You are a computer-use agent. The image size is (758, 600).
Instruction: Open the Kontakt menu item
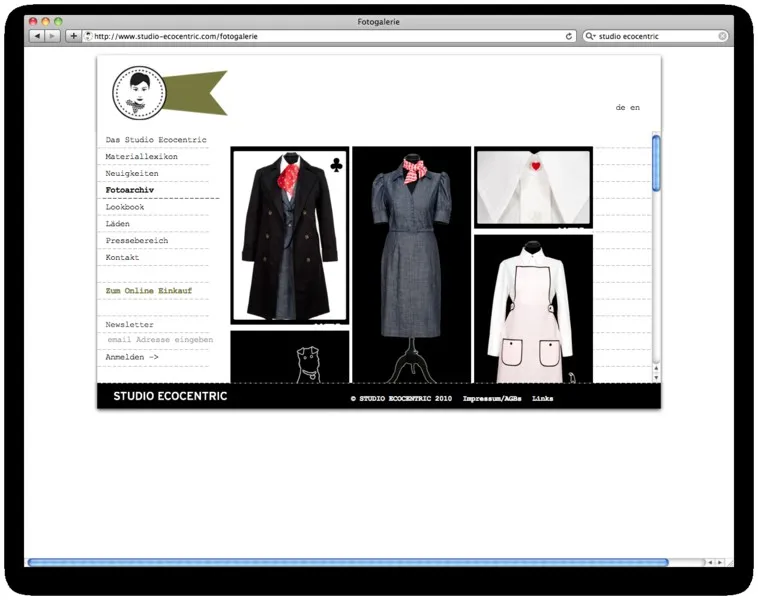click(x=122, y=257)
